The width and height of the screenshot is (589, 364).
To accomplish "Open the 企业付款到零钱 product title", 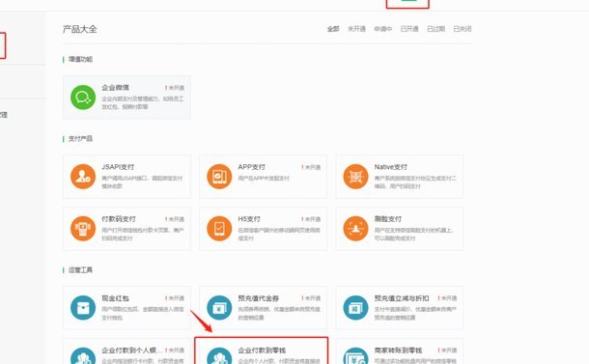I will tap(262, 350).
